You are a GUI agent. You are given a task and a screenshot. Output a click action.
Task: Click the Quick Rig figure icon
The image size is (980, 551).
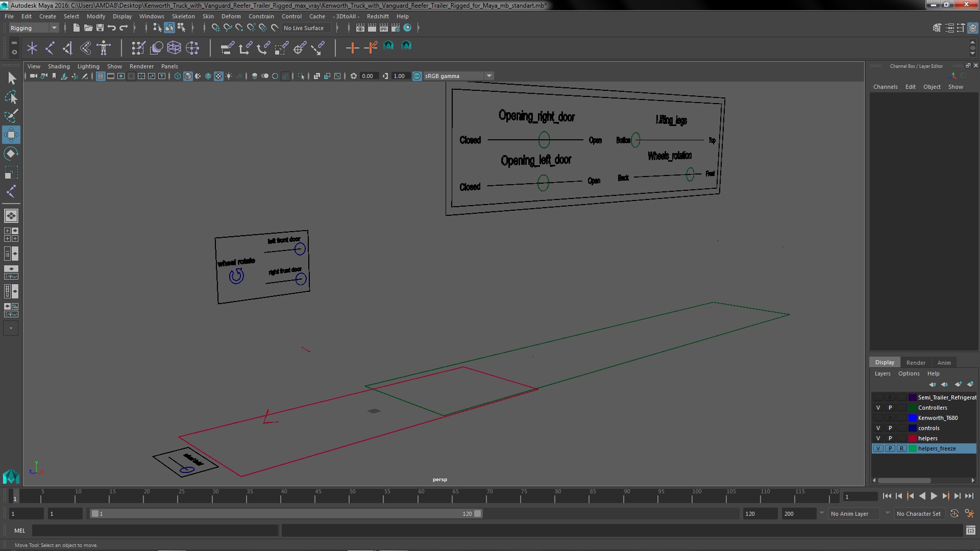tap(104, 48)
